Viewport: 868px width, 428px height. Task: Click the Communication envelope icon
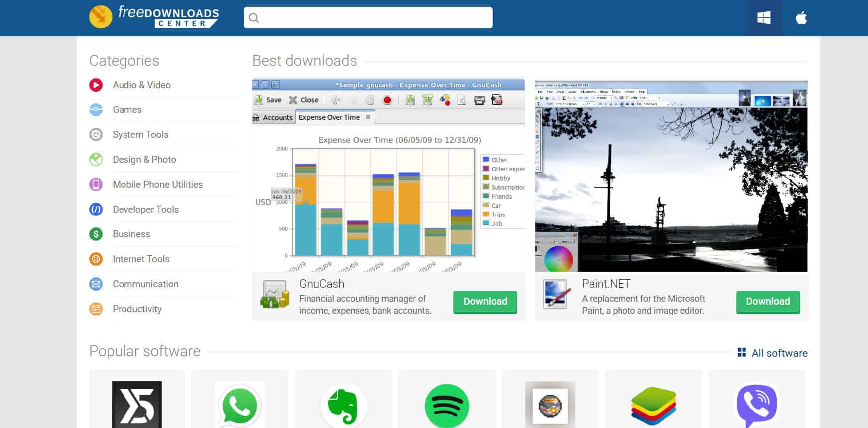pos(96,284)
